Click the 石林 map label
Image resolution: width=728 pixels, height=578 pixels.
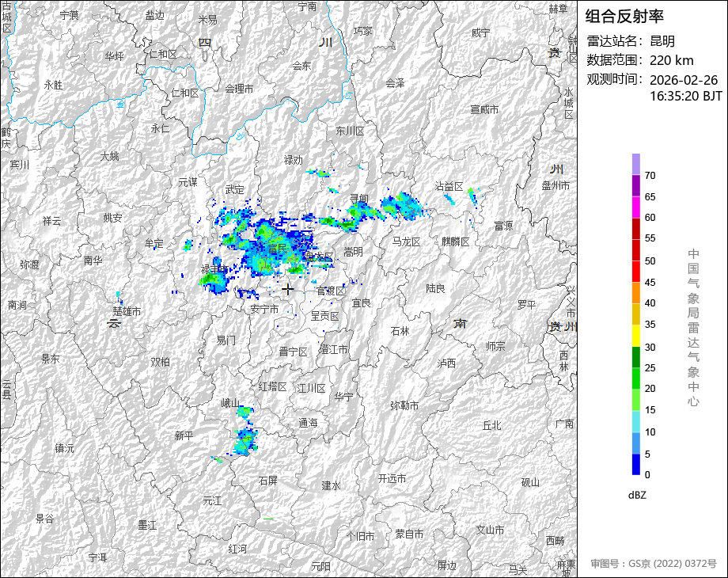400,331
